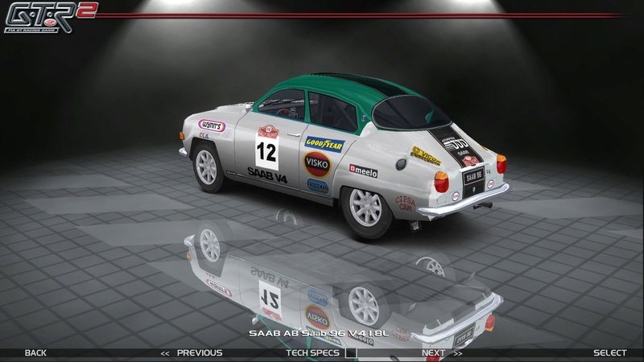This screenshot has width=644, height=362.
Task: Click the left double-arrow before PREVIOUS
Action: point(165,353)
